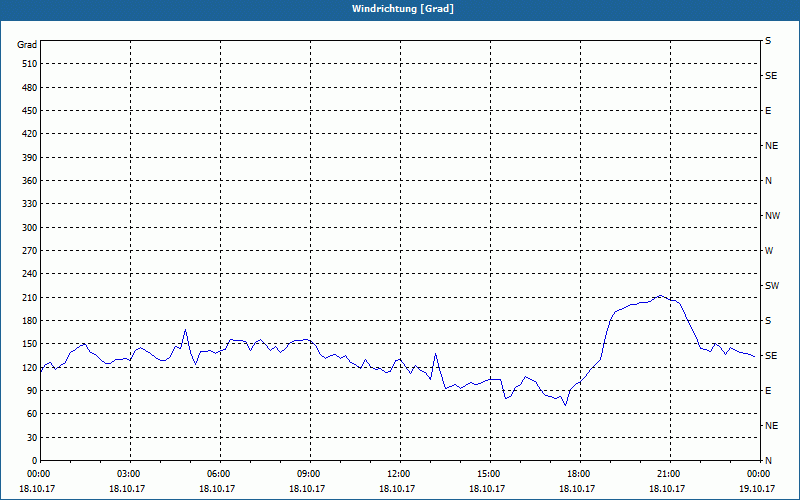
Task: Click the 18:00 time axis label
Action: pyautogui.click(x=581, y=474)
